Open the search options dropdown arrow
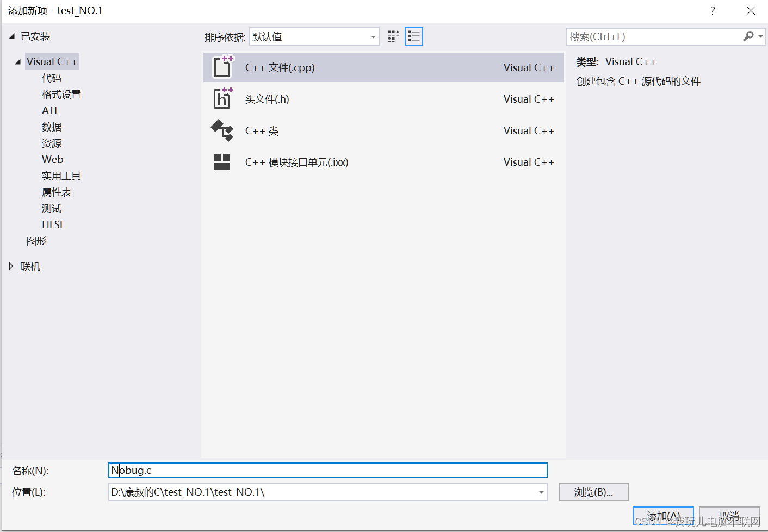The width and height of the screenshot is (768, 532). pyautogui.click(x=761, y=36)
